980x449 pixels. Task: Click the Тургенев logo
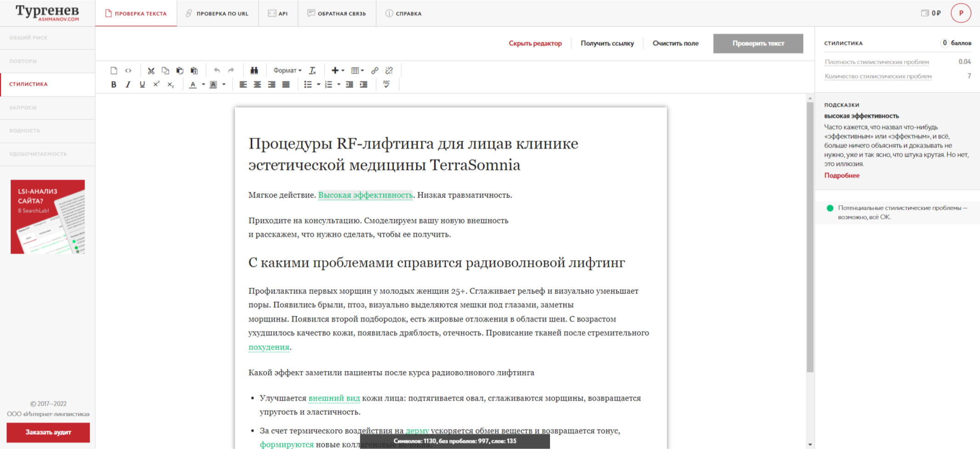[47, 12]
